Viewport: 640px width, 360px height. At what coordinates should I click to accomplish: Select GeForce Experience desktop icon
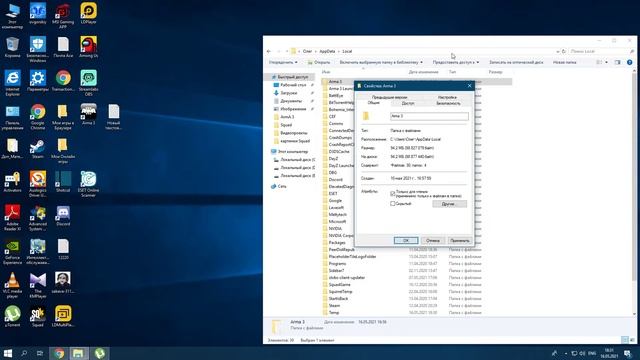(x=12, y=252)
